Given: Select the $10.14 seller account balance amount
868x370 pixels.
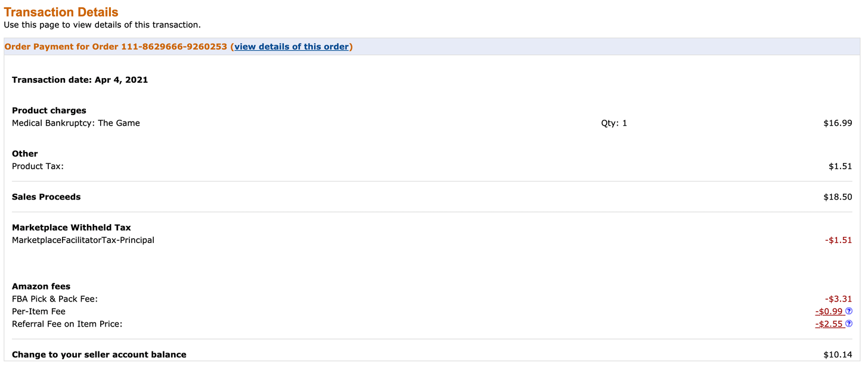Looking at the screenshot, I should point(838,355).
